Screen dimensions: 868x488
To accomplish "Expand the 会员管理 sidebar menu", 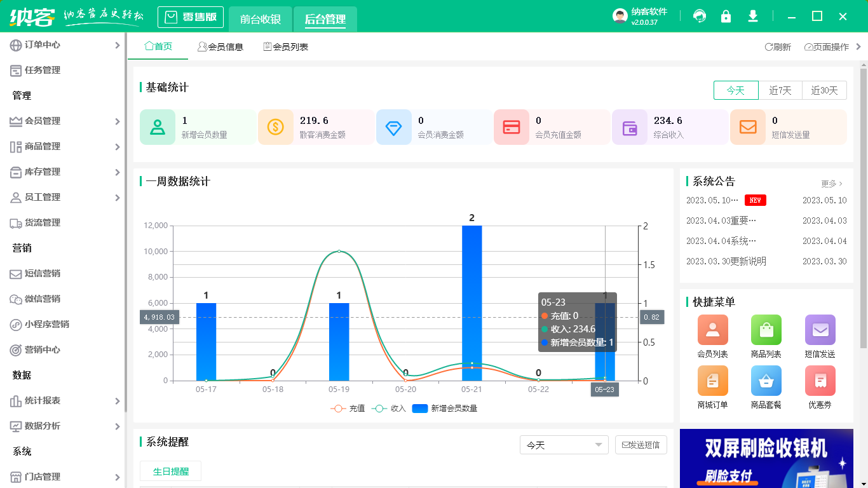I will pos(63,121).
